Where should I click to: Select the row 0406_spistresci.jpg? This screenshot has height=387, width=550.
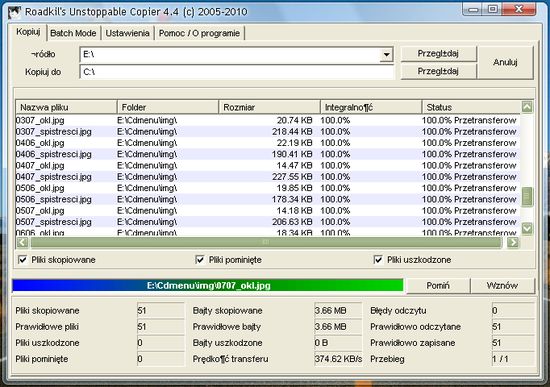pos(268,154)
